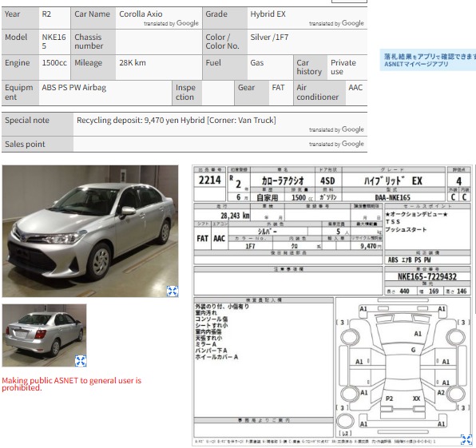476x448 pixels.
Task: Click the ASNET prohibited notice text
Action: (72, 384)
